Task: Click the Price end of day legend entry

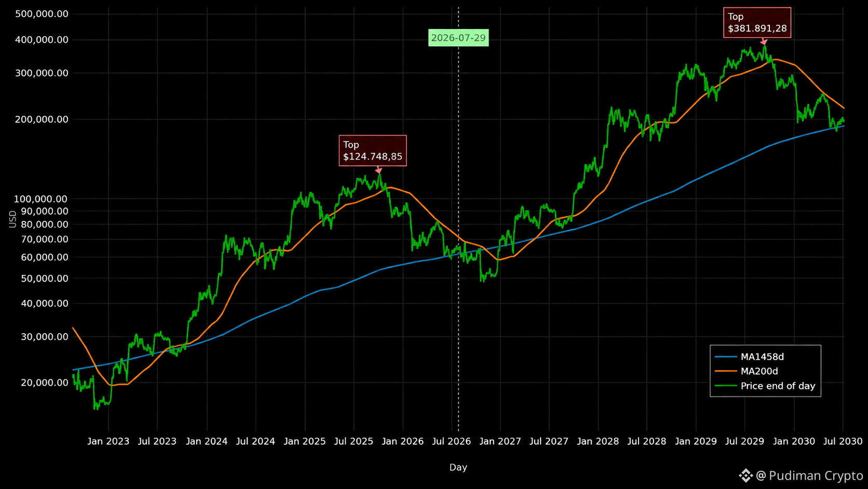Action: pos(765,386)
